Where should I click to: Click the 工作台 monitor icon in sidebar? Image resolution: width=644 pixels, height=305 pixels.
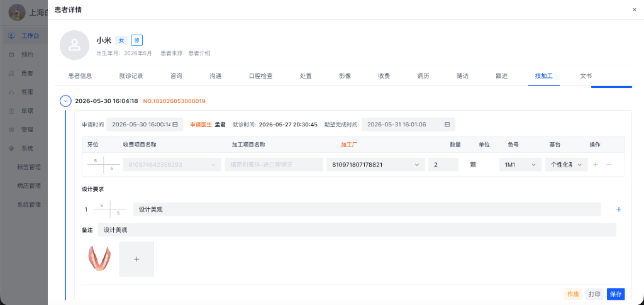click(x=11, y=36)
